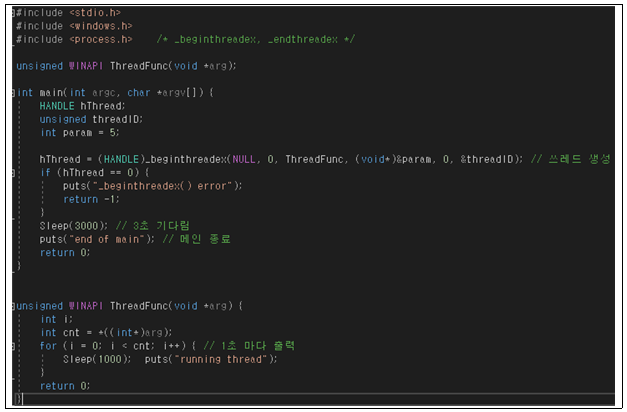The width and height of the screenshot is (627, 412).
Task: Collapse the for loop outline marker
Action: (13, 346)
